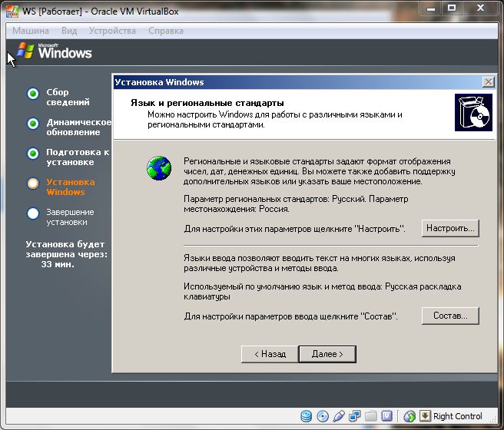504x430 pixels.
Task: Click the Подготовка к установке step indicator
Action: click(x=33, y=154)
